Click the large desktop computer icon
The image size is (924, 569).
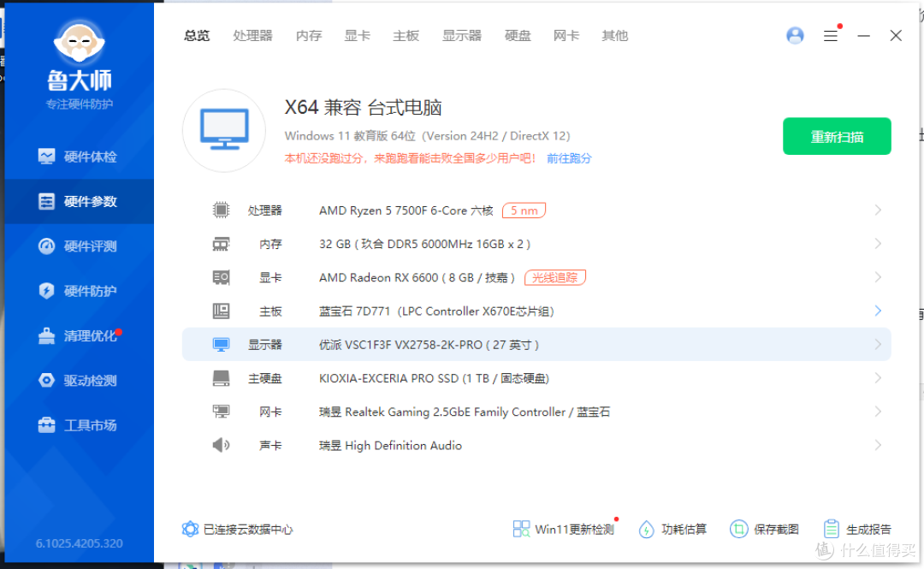[x=224, y=130]
